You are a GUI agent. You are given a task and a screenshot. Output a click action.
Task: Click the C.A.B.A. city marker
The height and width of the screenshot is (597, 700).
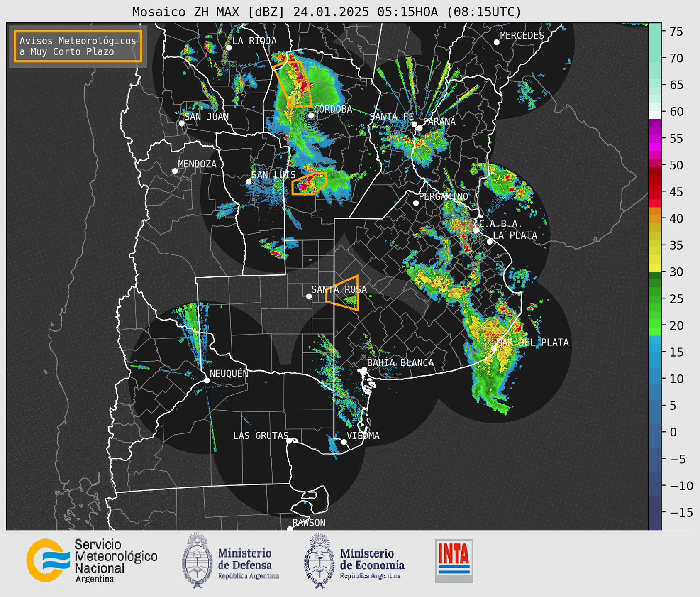476,230
